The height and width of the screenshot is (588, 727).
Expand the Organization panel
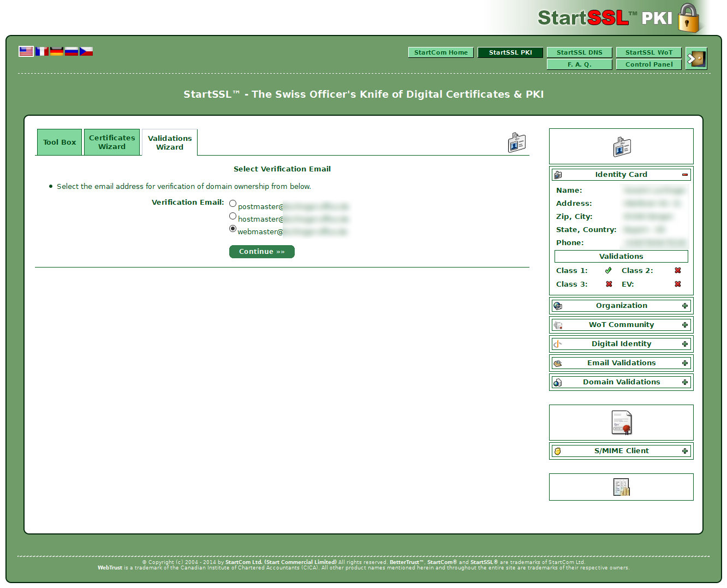click(685, 306)
